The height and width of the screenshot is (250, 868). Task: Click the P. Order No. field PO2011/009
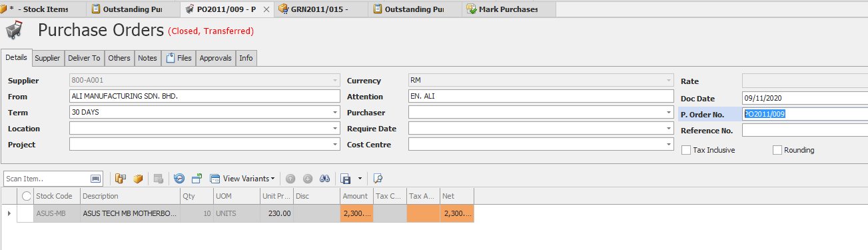[x=805, y=114]
